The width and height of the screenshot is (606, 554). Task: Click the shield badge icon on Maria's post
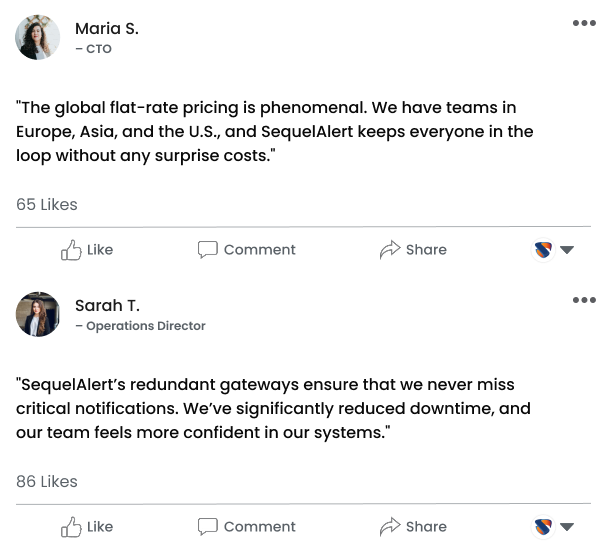coord(543,250)
